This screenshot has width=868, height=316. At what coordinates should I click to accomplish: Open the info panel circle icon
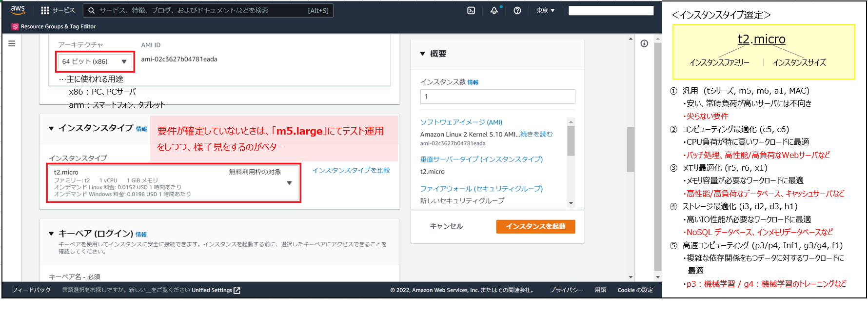pyautogui.click(x=644, y=43)
